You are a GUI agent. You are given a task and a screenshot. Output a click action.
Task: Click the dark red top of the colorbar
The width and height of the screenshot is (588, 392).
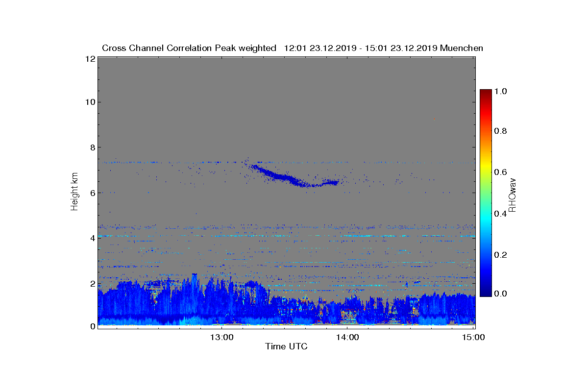click(486, 92)
